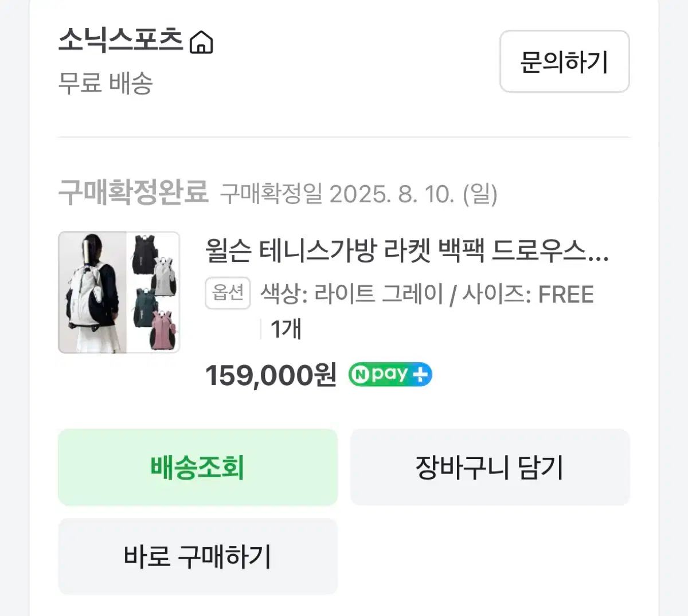Tap the 문의하기 inquiry button

point(564,61)
